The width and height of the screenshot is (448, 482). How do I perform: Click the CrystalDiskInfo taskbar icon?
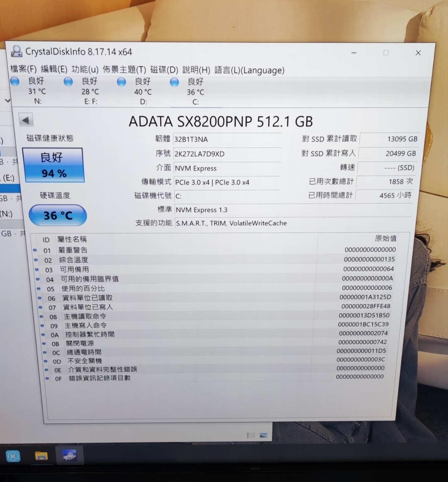pos(69,455)
